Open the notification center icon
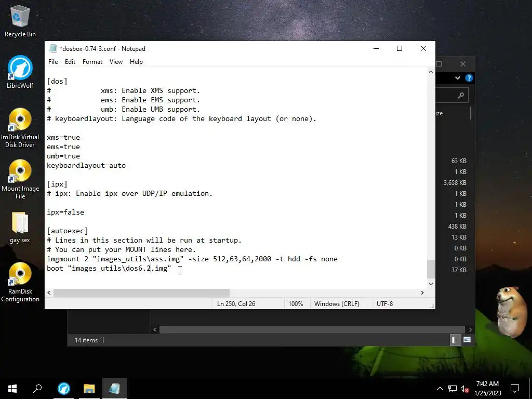 pos(515,389)
